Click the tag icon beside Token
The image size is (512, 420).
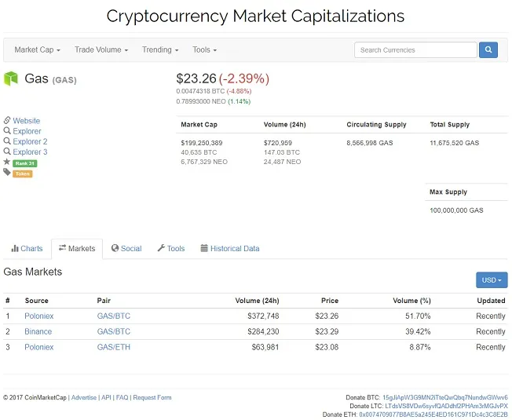click(7, 172)
